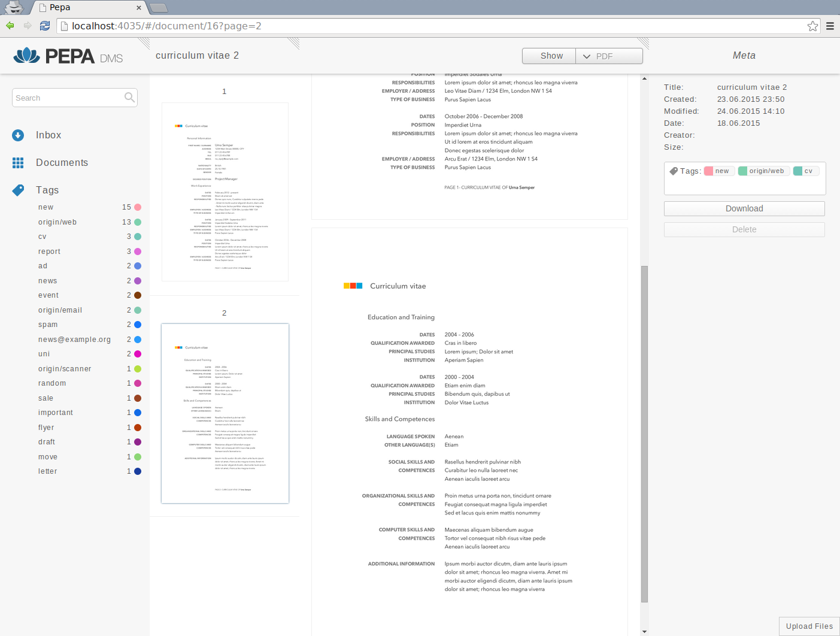Reload the page with the refresh icon
Screen dimensions: 840x636
click(44, 26)
